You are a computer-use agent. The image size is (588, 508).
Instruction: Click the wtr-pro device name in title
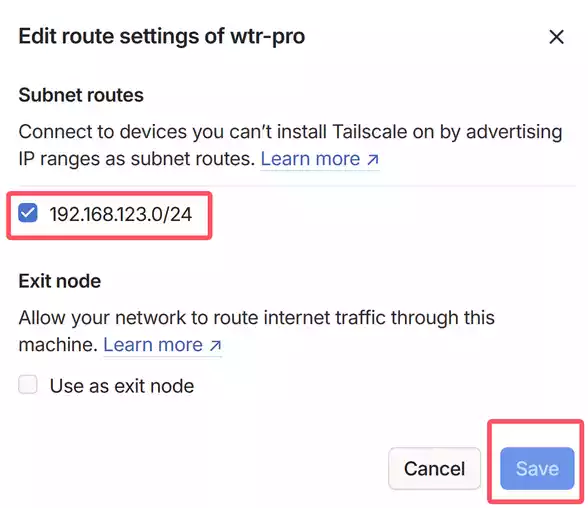pyautogui.click(x=267, y=37)
